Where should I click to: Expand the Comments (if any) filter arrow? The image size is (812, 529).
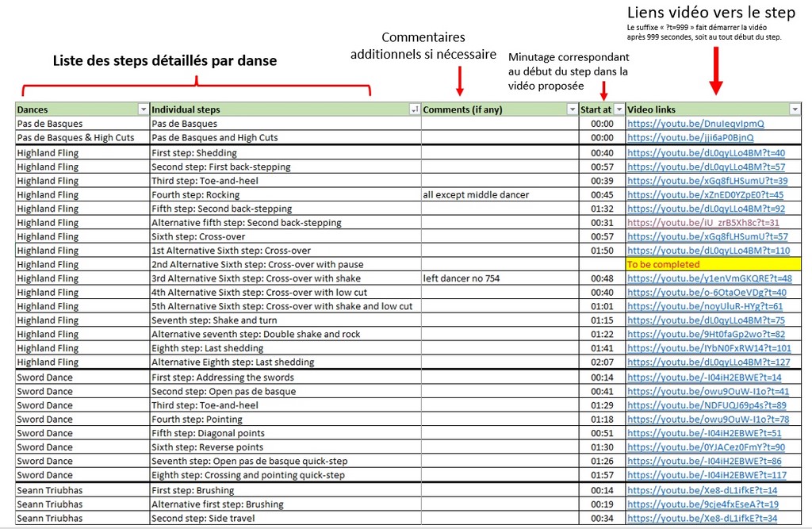coord(572,109)
